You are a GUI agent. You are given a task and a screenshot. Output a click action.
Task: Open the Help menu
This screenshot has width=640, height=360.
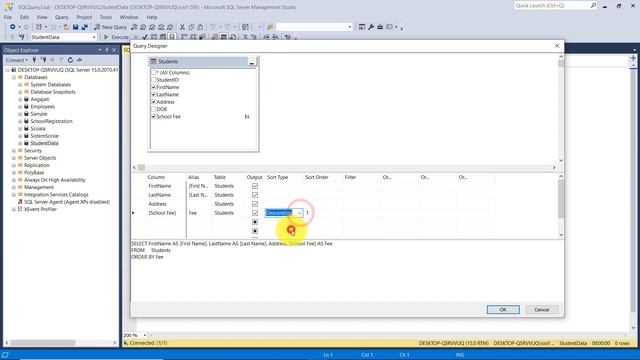152,17
